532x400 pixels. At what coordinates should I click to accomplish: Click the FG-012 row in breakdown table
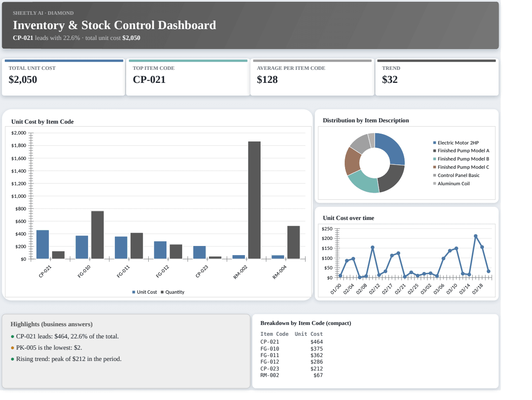click(291, 362)
